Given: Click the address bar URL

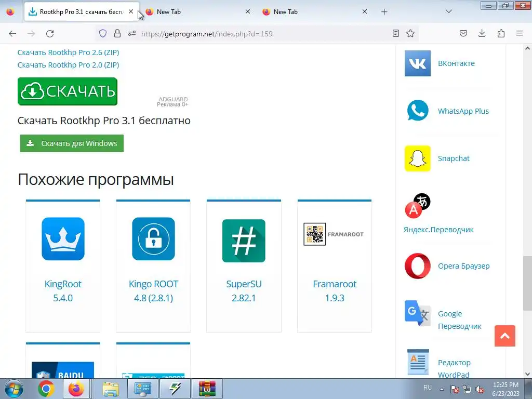Looking at the screenshot, I should coord(207,34).
